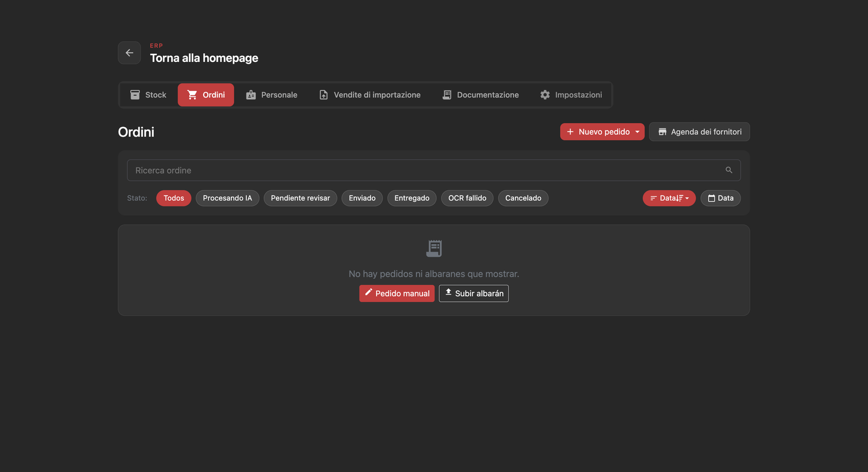Image resolution: width=868 pixels, height=472 pixels.
Task: Focus the Ricerca ordine search field
Action: click(x=434, y=170)
